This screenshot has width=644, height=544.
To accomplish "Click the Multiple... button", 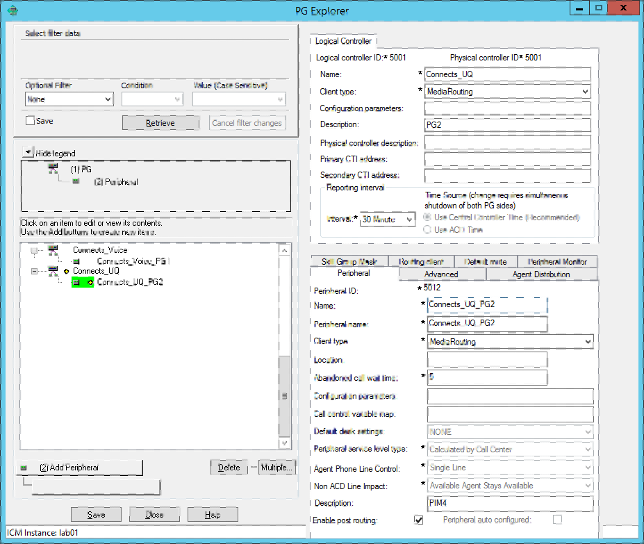I will click(276, 468).
